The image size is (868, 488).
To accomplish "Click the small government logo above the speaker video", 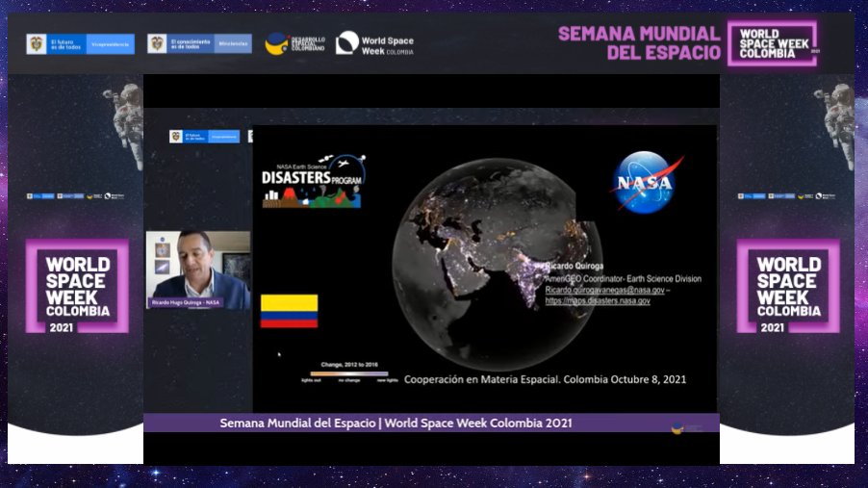I will point(204,137).
